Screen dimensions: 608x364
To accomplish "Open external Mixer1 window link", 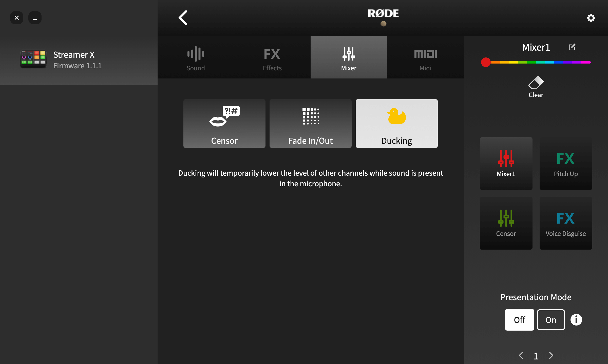I will [572, 47].
